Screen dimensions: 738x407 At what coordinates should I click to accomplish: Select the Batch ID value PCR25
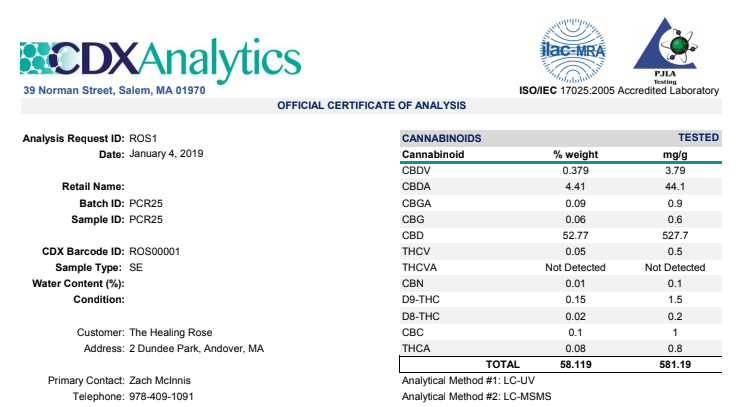tap(146, 203)
